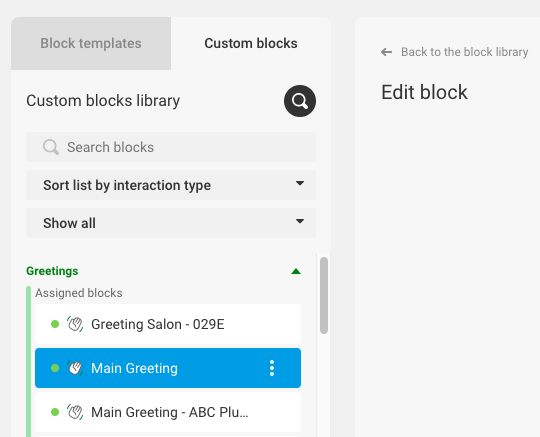Select the Main Greeting - ABC Plu… block

[x=168, y=412]
